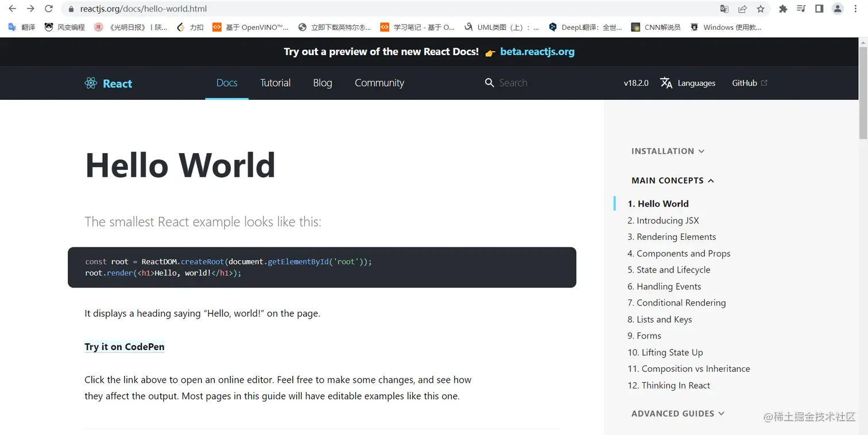Open the Google Translate page icon

724,9
